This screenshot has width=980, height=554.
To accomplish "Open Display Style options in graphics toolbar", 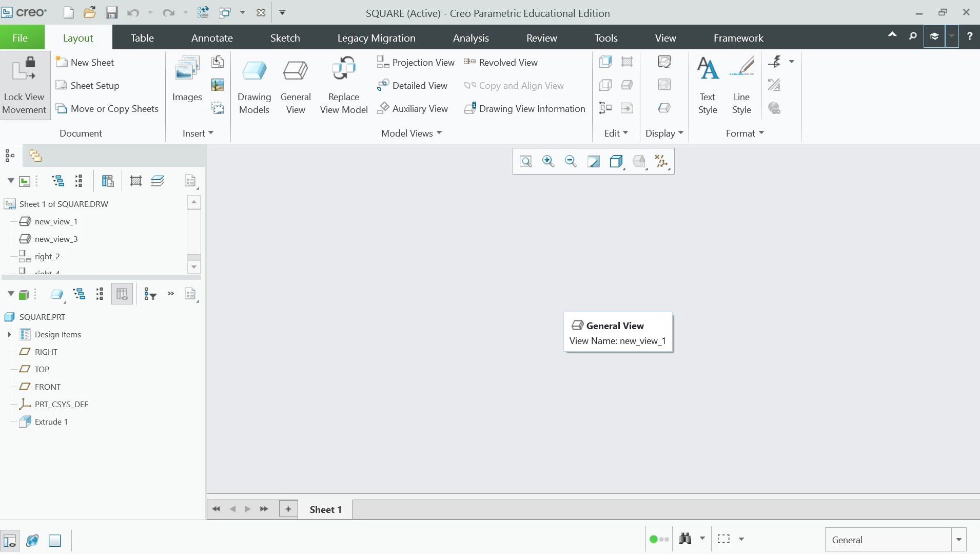I will [x=616, y=162].
